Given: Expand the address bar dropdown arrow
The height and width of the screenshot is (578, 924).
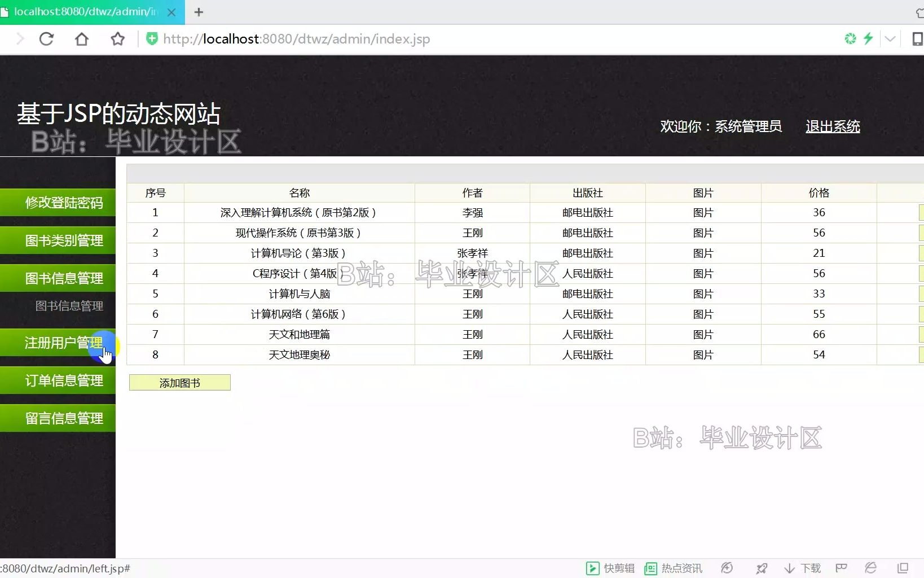Looking at the screenshot, I should point(890,39).
